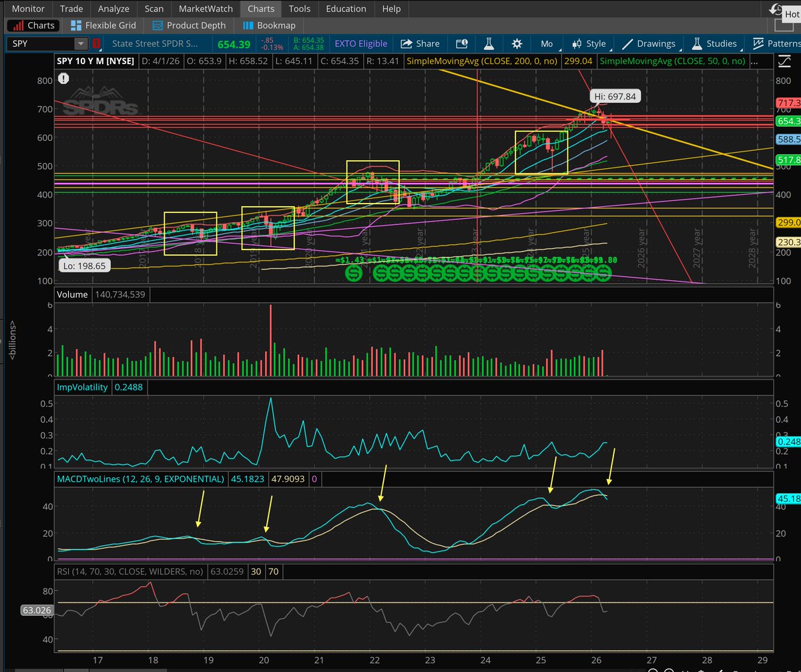The image size is (801, 672).
Task: Click the Volume study label
Action: point(71,294)
